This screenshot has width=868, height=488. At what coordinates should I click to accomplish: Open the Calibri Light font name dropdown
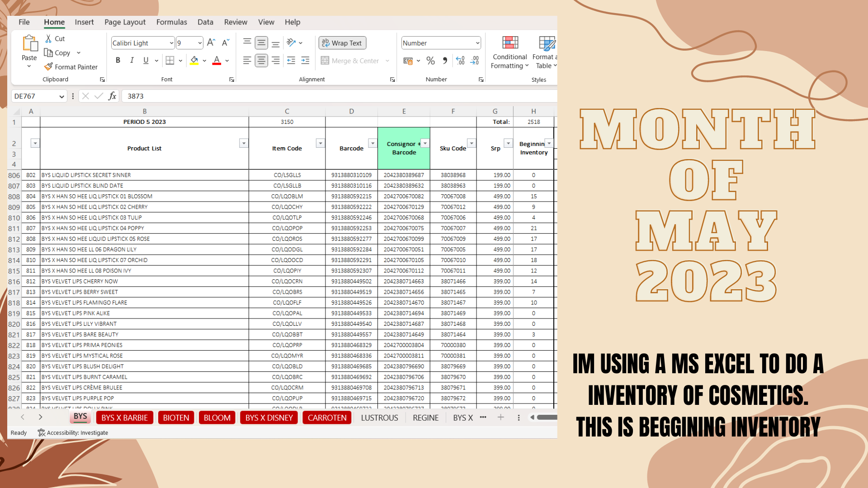(x=171, y=43)
